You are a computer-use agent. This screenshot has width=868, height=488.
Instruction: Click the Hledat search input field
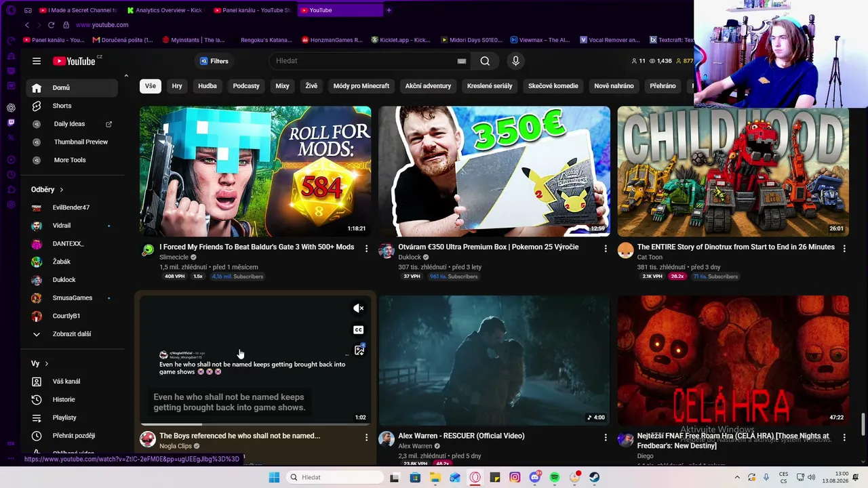(x=363, y=61)
